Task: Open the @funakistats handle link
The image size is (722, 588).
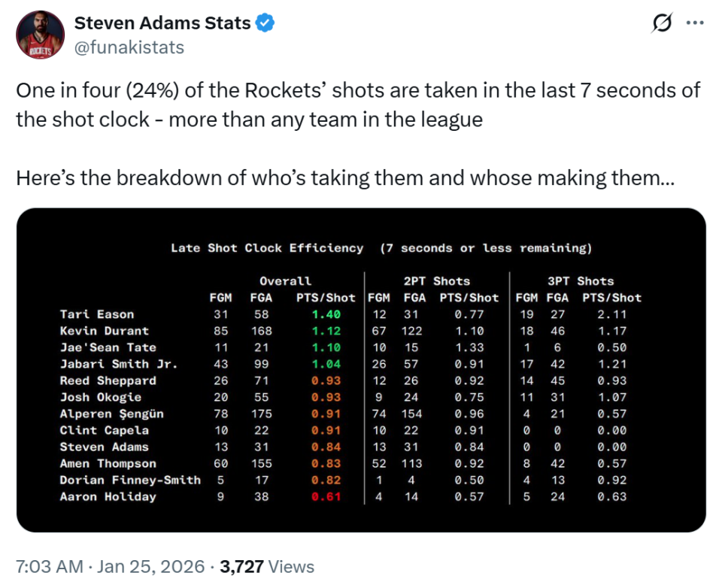Action: [129, 47]
